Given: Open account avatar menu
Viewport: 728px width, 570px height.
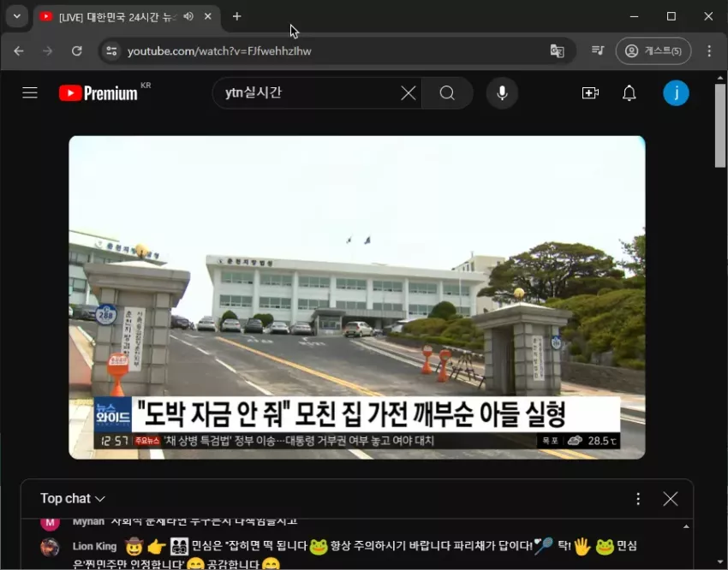Looking at the screenshot, I should pyautogui.click(x=676, y=92).
